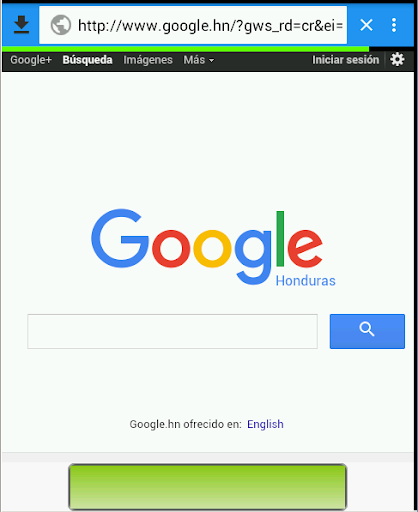
Task: Click Iniciar sesión link
Action: point(345,60)
